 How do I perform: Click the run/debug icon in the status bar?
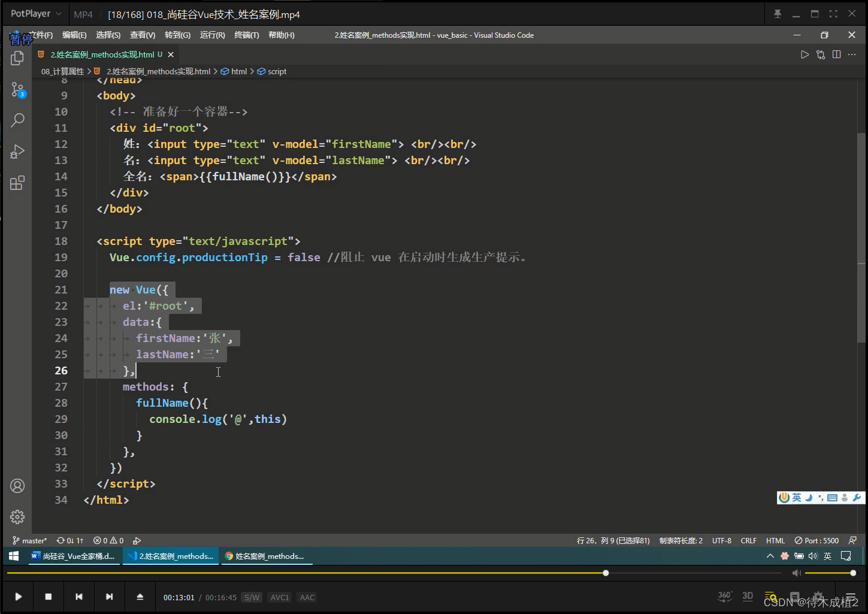137,540
